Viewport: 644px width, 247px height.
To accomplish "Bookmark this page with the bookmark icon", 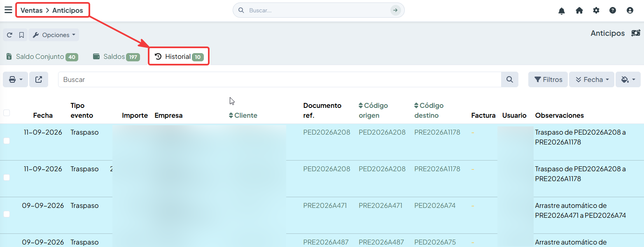I will point(21,35).
